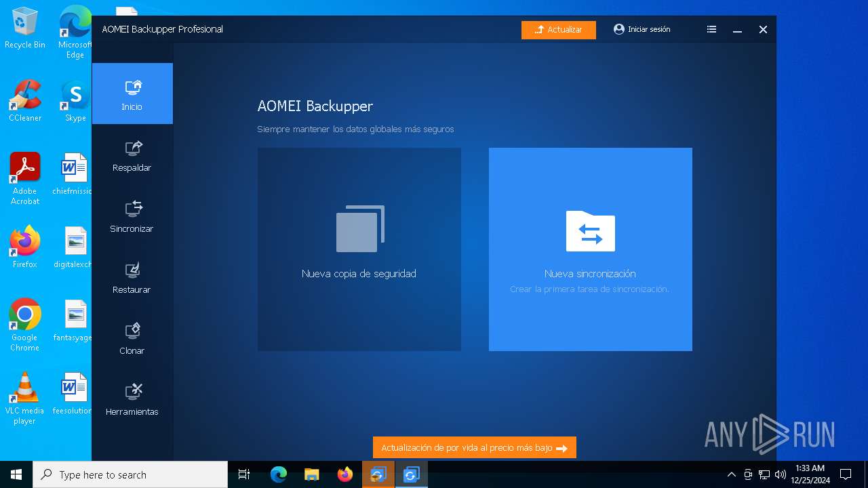868x488 pixels.
Task: Open Google Chrome desktop shortcut
Action: [x=25, y=325]
